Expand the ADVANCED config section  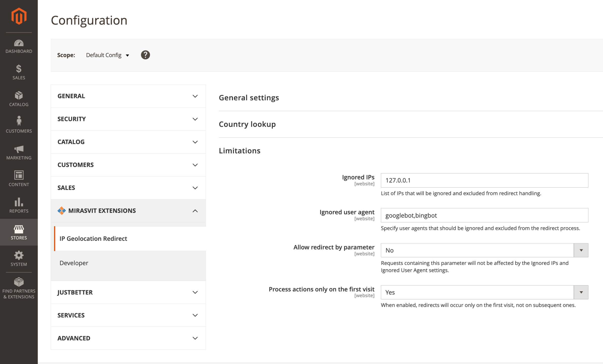pyautogui.click(x=128, y=338)
